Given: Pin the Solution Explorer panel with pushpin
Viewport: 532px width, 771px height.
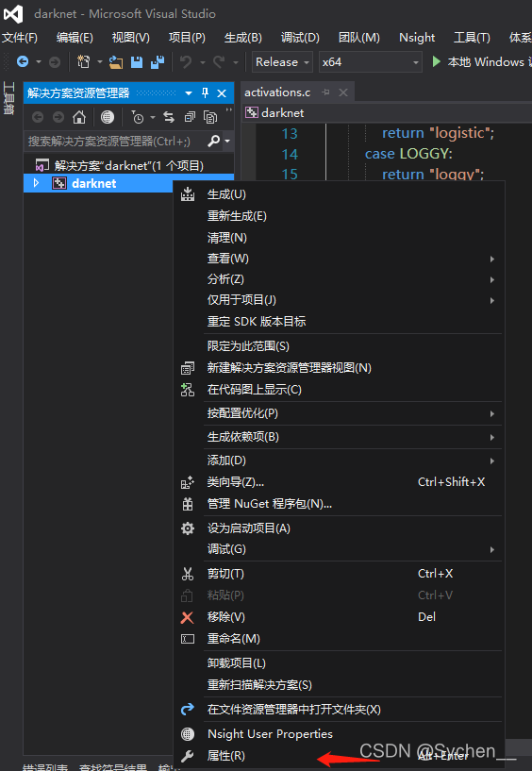Looking at the screenshot, I should (x=205, y=92).
